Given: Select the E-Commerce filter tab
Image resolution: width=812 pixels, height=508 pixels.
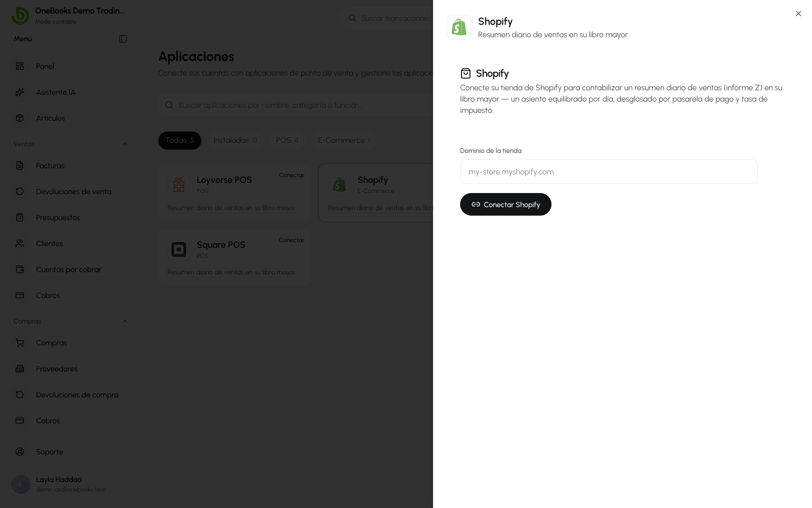Looking at the screenshot, I should (344, 140).
